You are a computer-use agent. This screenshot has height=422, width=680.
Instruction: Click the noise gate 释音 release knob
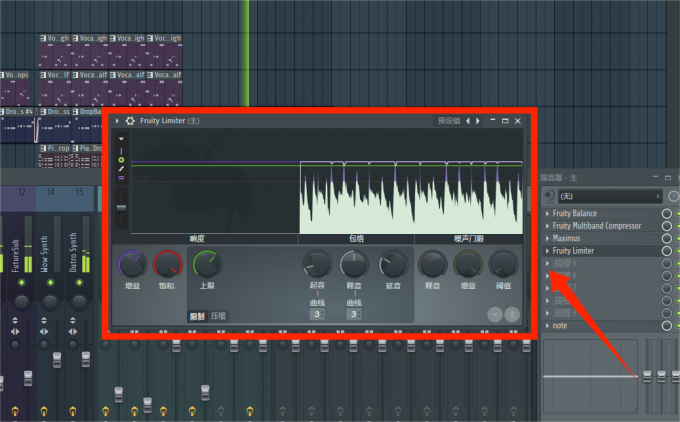click(432, 264)
